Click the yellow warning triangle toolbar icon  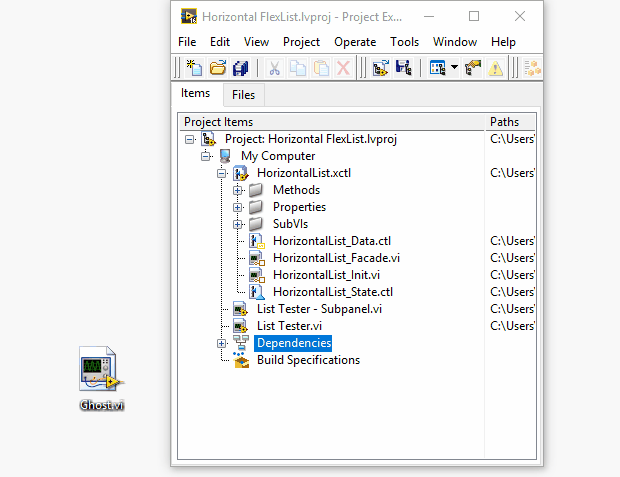click(x=495, y=68)
